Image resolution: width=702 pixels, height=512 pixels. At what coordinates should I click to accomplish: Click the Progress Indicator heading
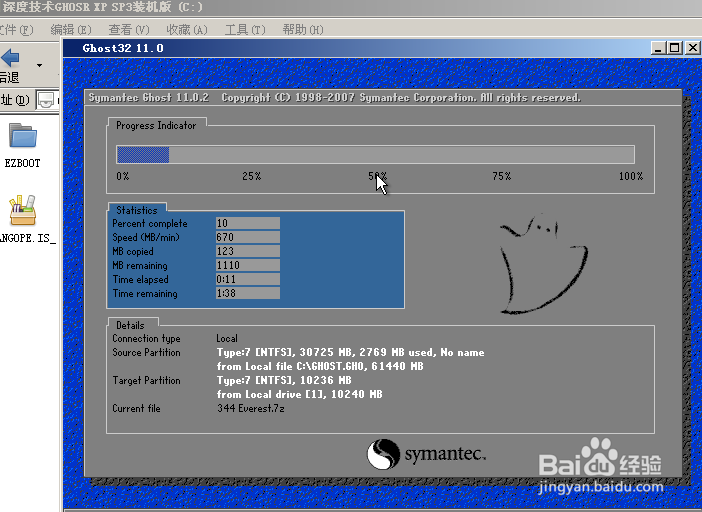coord(156,125)
